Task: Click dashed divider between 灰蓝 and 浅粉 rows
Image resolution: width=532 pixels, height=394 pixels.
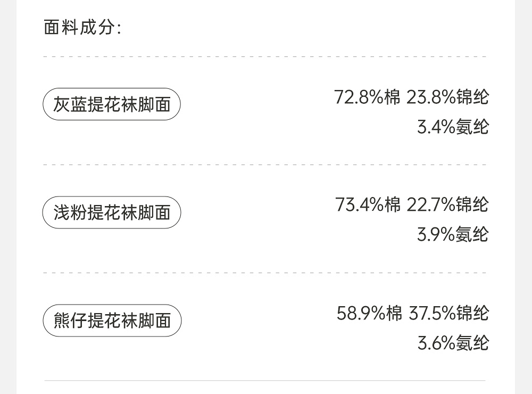Action: click(x=265, y=165)
